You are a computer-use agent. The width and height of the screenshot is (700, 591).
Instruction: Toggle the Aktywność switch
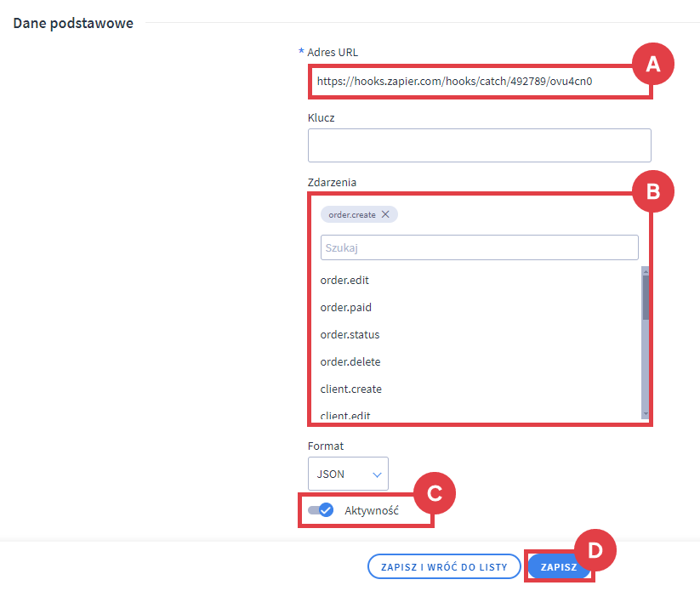click(321, 510)
